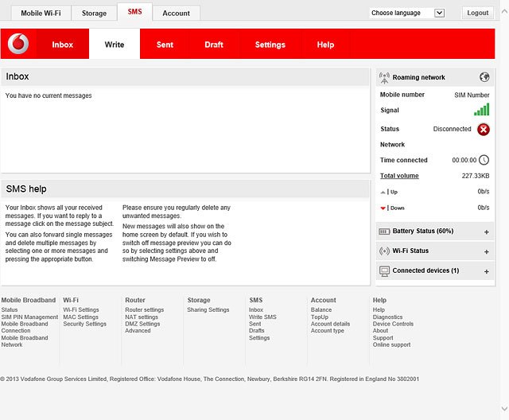
Task: Open Write SMS footer link
Action: (x=262, y=317)
